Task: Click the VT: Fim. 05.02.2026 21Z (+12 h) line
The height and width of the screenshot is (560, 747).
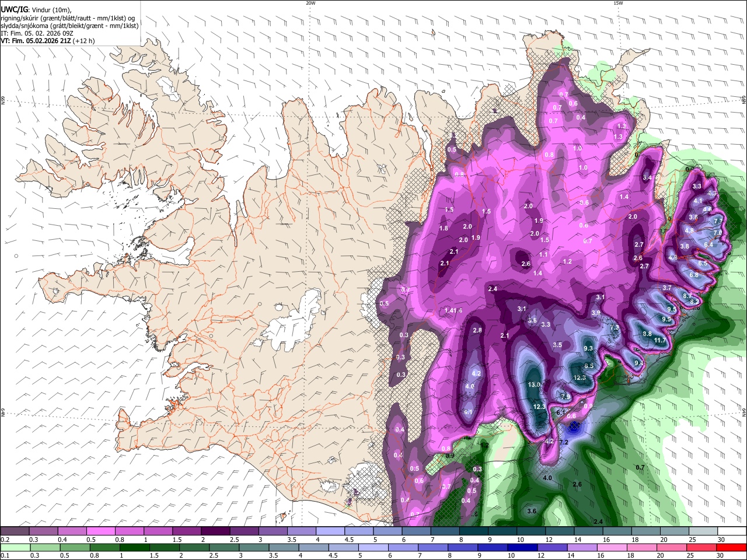Action: point(47,41)
